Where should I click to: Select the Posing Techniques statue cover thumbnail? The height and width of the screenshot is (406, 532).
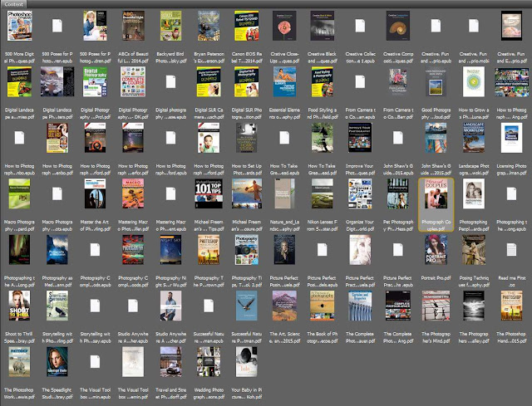click(474, 250)
